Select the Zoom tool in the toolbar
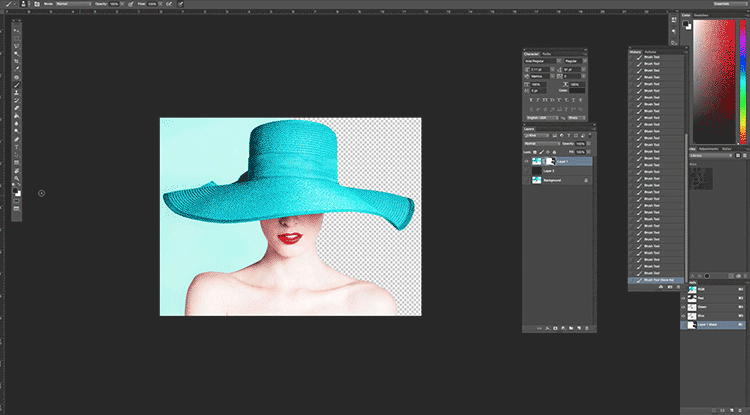The height and width of the screenshot is (415, 750). click(17, 178)
